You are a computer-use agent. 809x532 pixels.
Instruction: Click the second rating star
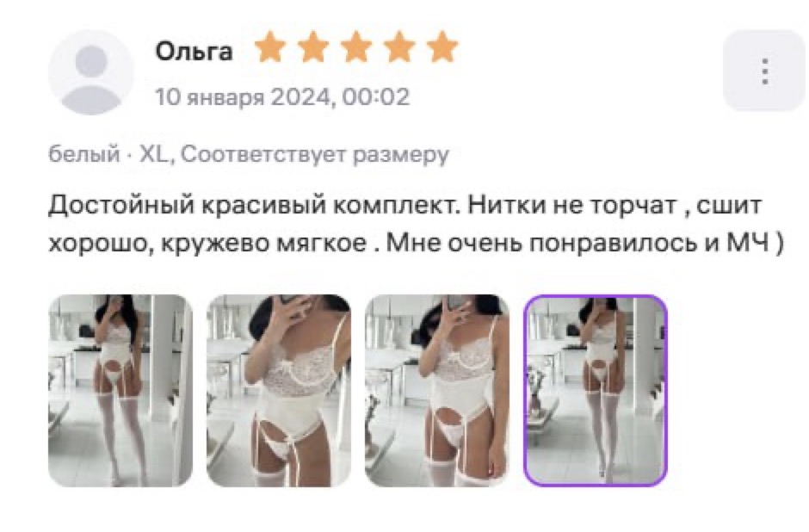313,47
